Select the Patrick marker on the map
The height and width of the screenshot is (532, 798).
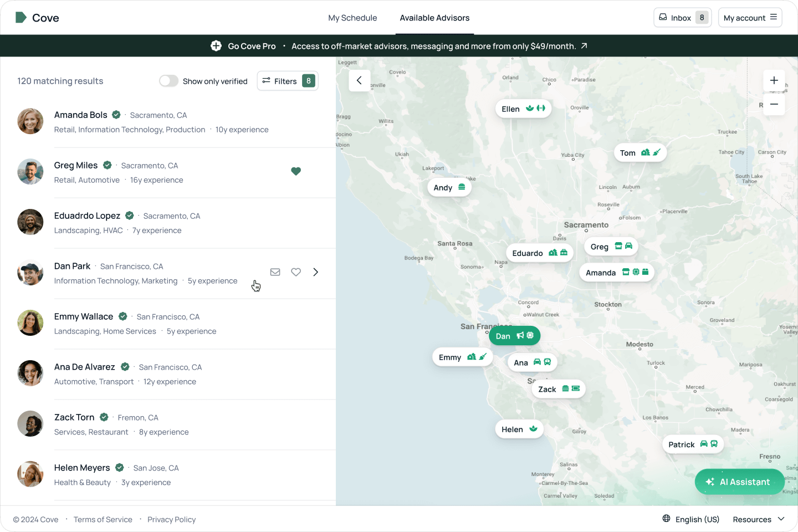tap(692, 444)
